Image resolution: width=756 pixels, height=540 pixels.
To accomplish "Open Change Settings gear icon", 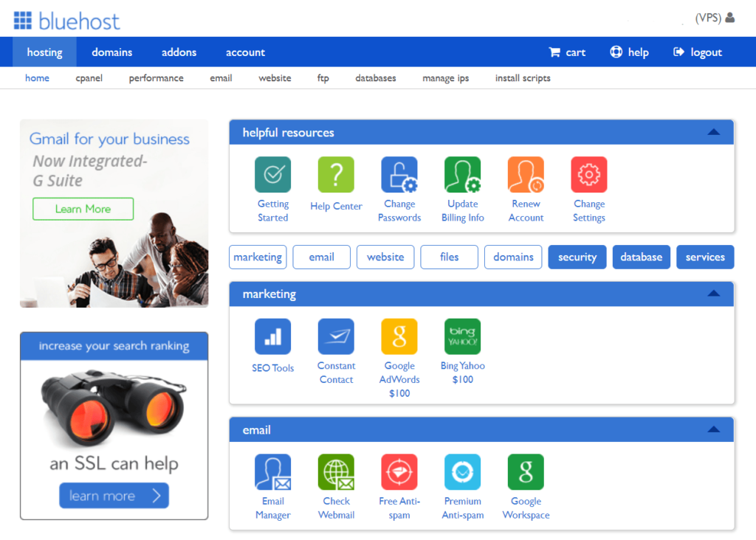I will [x=588, y=174].
